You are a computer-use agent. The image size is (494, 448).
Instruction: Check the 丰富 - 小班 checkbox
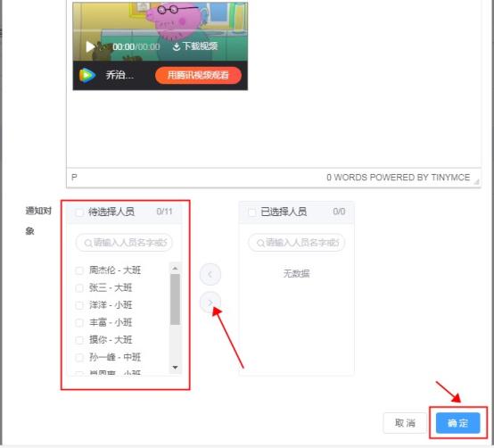coord(79,323)
